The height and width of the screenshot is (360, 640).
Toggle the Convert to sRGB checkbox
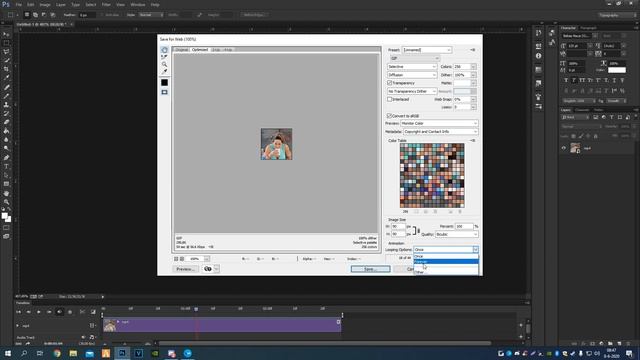click(389, 116)
